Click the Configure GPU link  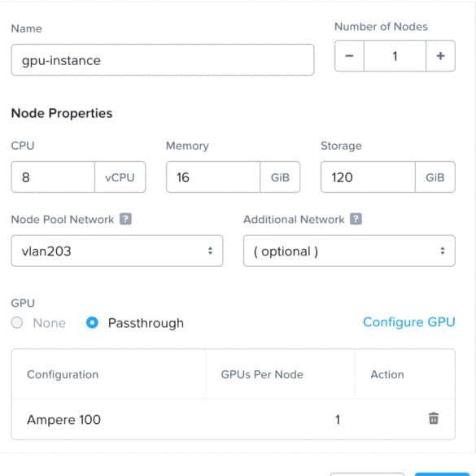(409, 322)
